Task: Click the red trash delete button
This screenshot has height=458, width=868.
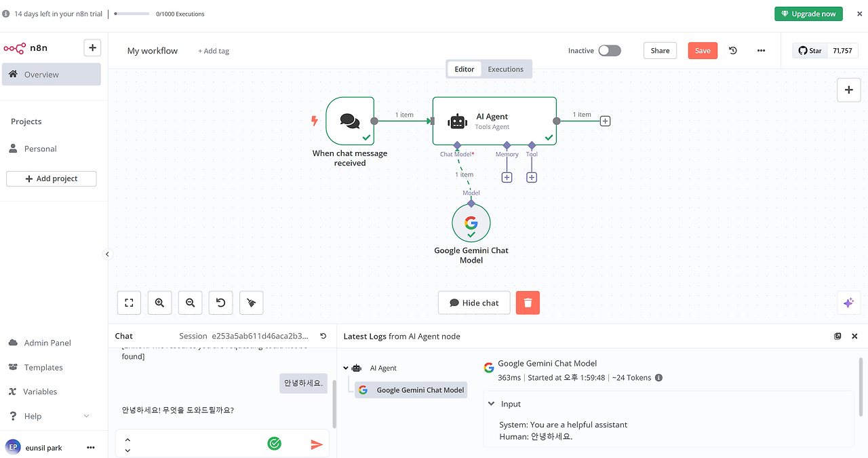Action: point(528,303)
